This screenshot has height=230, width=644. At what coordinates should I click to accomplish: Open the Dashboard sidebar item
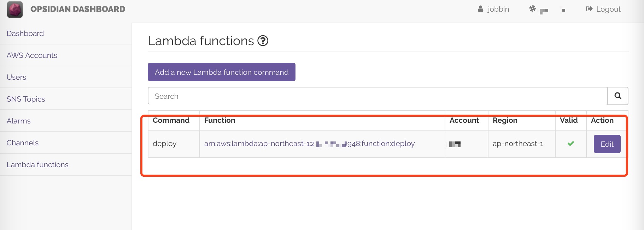25,34
